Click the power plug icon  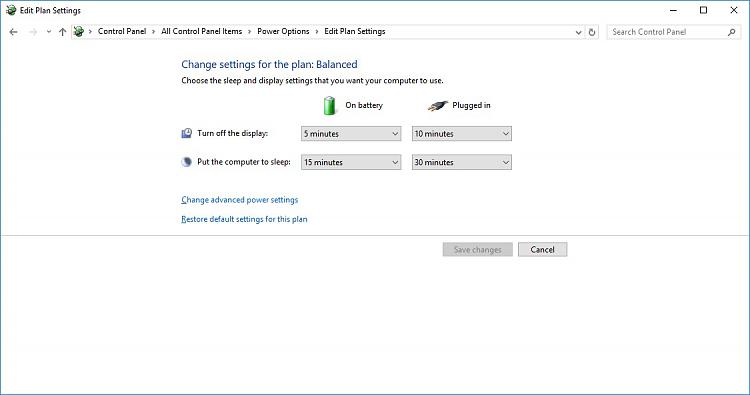437,106
